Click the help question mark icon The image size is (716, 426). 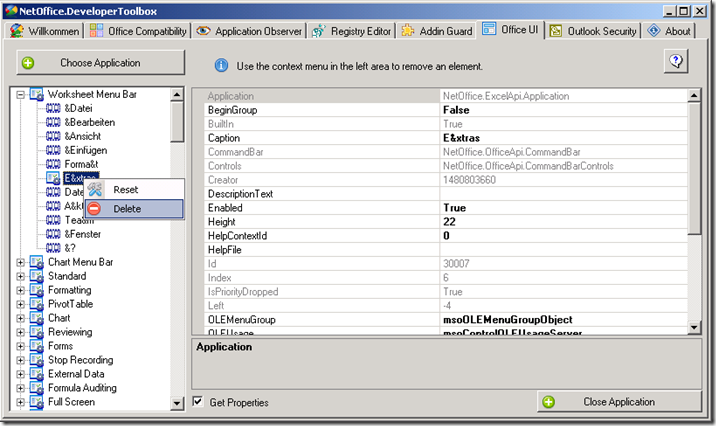pos(677,62)
